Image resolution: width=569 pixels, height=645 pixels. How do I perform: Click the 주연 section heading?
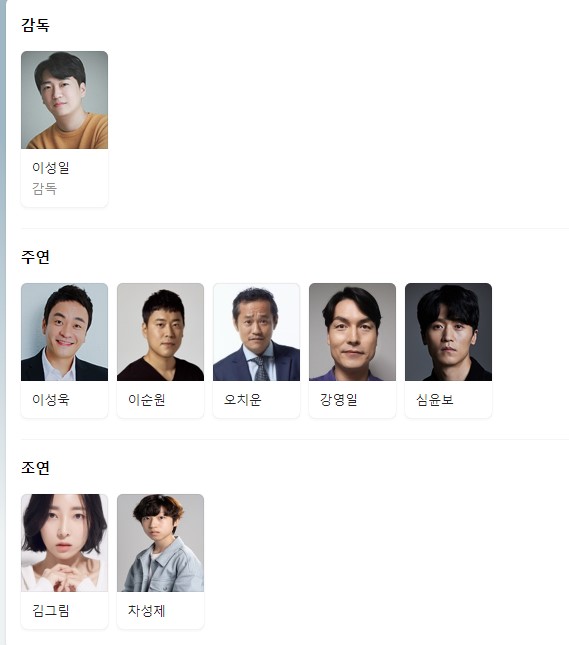[35, 257]
